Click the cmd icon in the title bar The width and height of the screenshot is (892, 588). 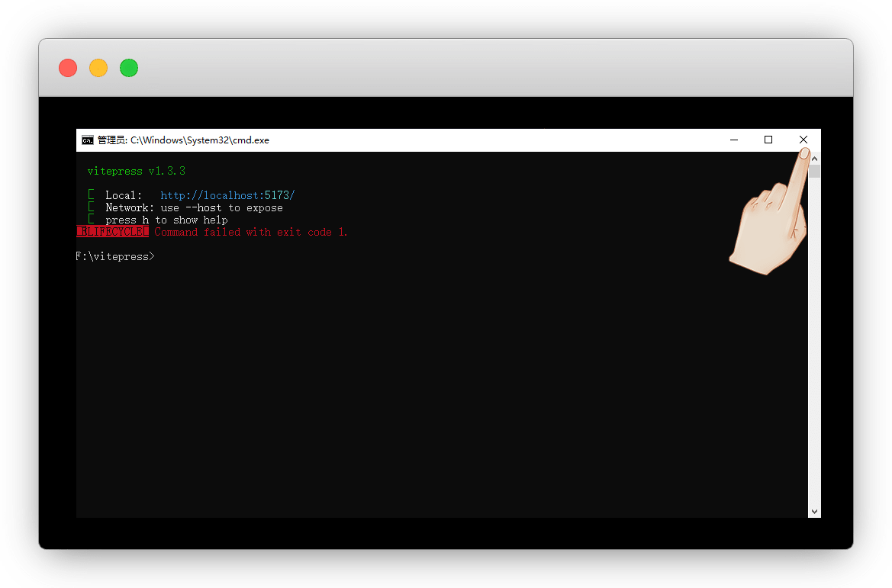click(88, 140)
